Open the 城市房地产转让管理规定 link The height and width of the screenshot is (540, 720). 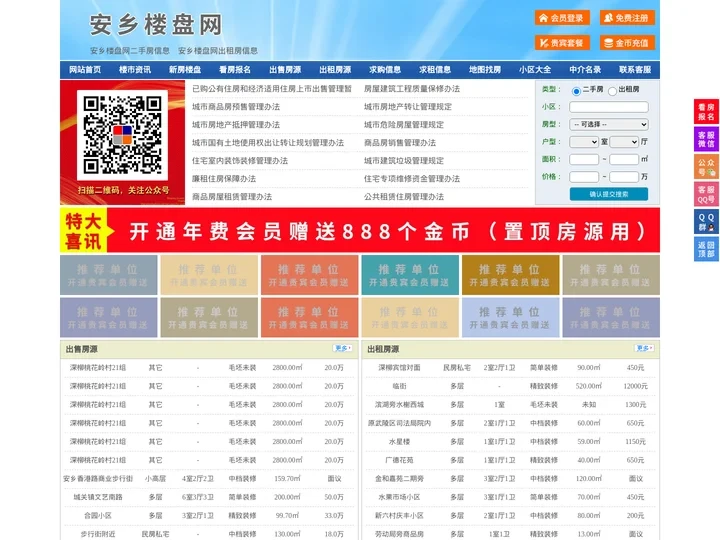tap(408, 107)
